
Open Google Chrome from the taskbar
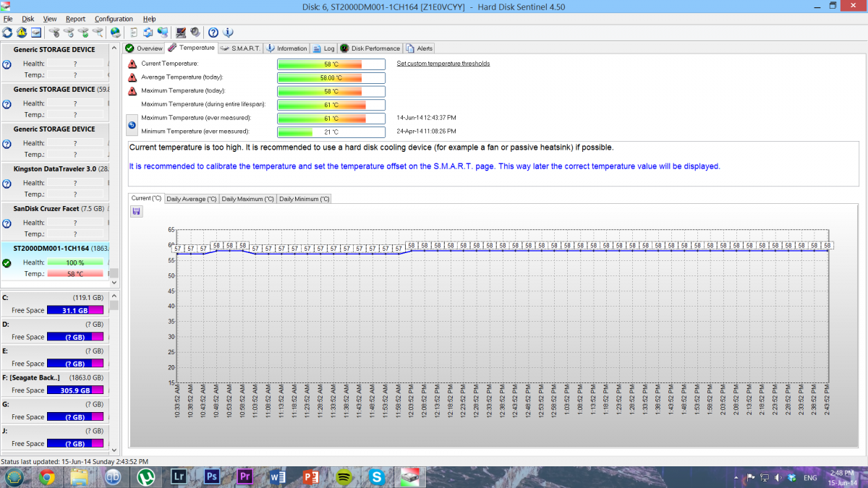pyautogui.click(x=47, y=477)
